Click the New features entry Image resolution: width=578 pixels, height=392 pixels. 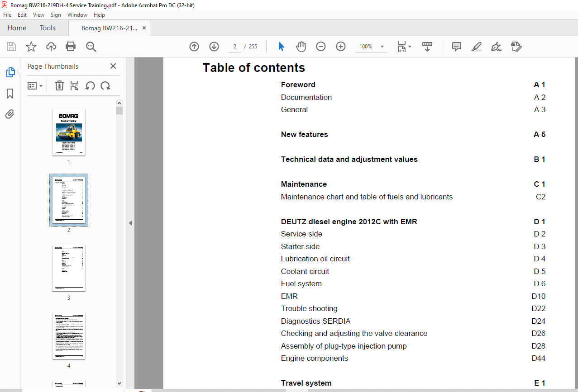(304, 134)
